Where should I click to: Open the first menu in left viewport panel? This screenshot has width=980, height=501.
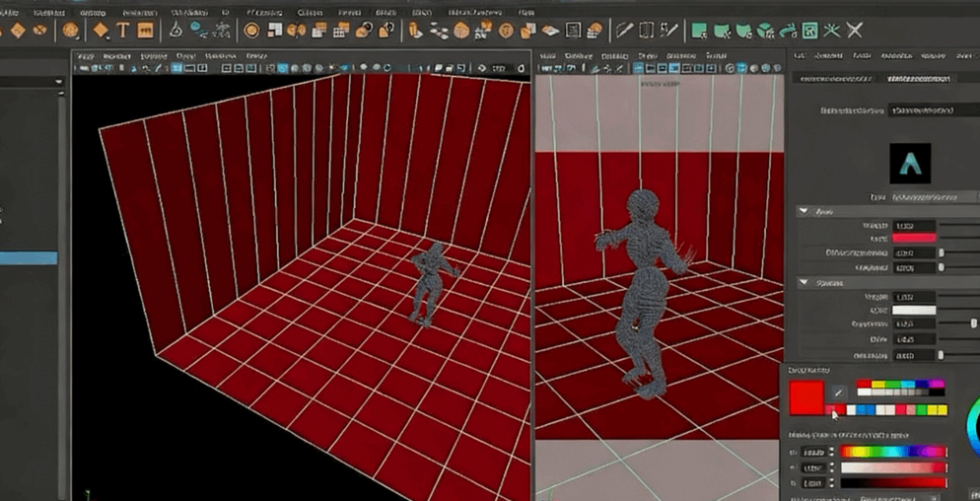tap(86, 56)
